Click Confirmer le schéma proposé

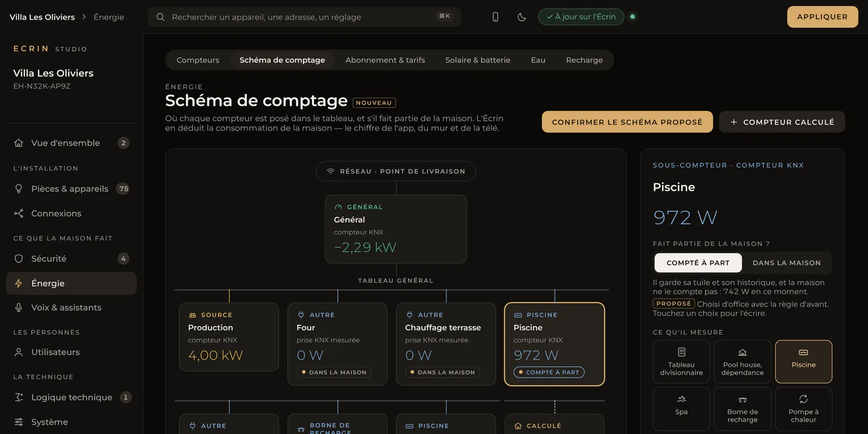627,122
